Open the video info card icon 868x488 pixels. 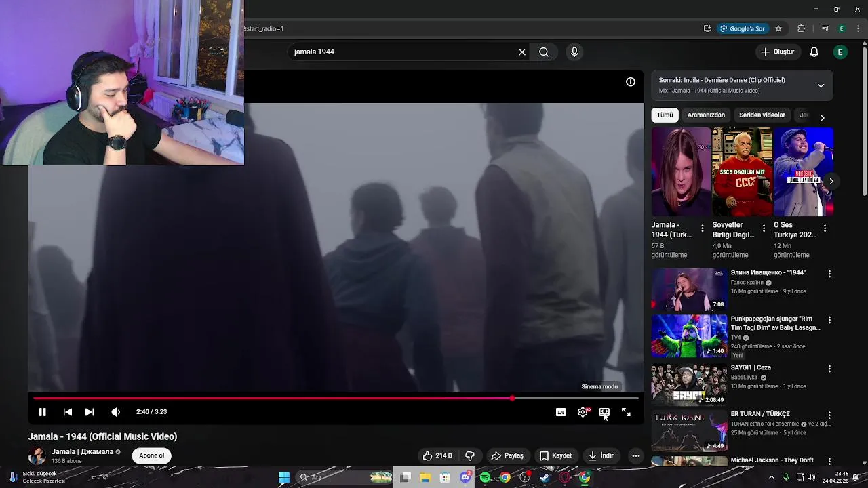point(631,82)
